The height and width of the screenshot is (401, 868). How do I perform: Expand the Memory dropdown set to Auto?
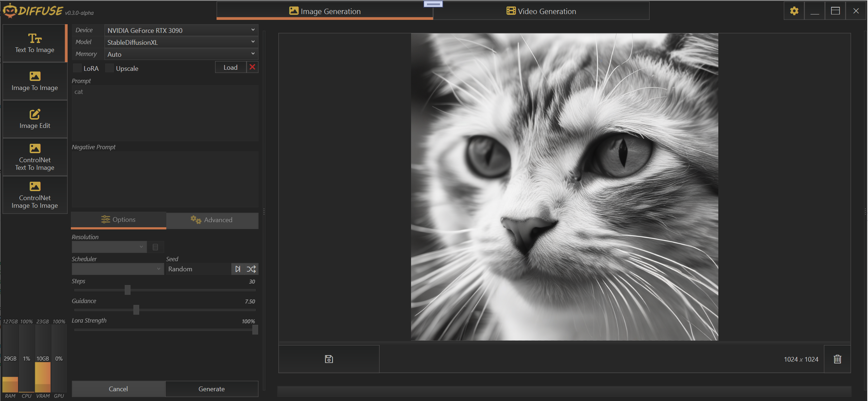coord(181,54)
